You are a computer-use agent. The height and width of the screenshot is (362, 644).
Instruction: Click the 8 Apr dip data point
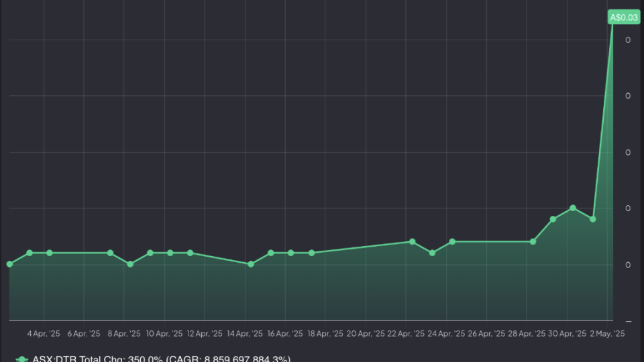point(130,264)
